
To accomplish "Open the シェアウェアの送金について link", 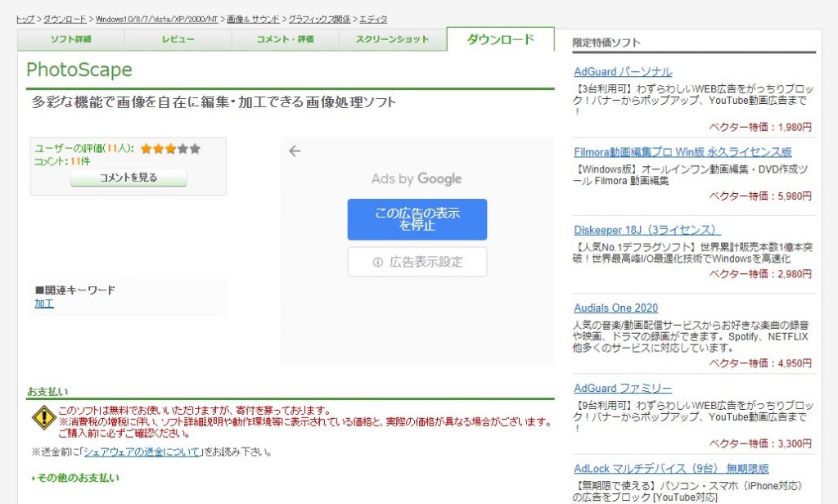I will [142, 452].
